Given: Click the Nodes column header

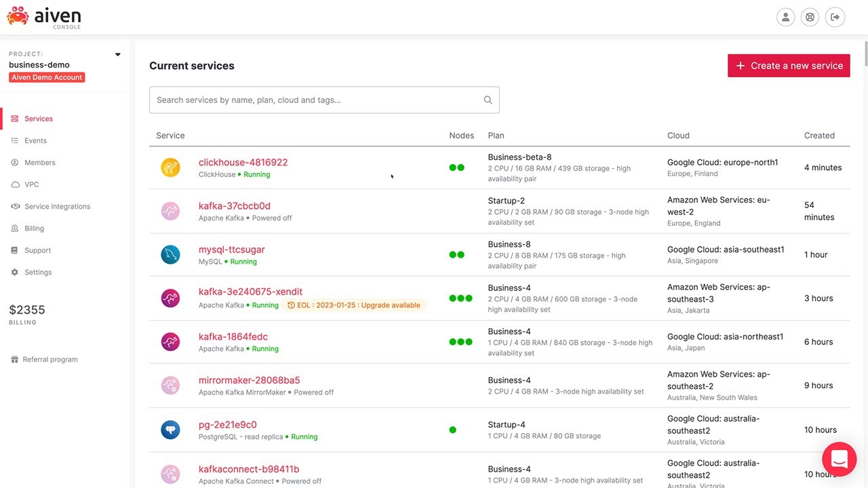Looking at the screenshot, I should point(461,136).
